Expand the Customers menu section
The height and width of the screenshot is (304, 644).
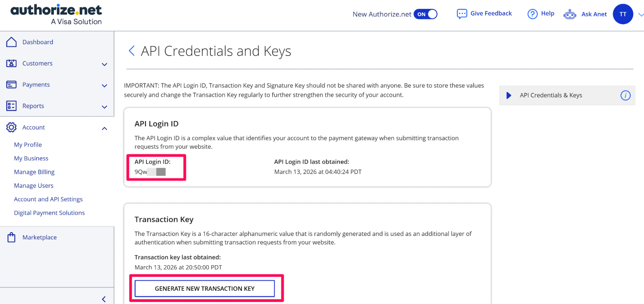[x=104, y=64]
